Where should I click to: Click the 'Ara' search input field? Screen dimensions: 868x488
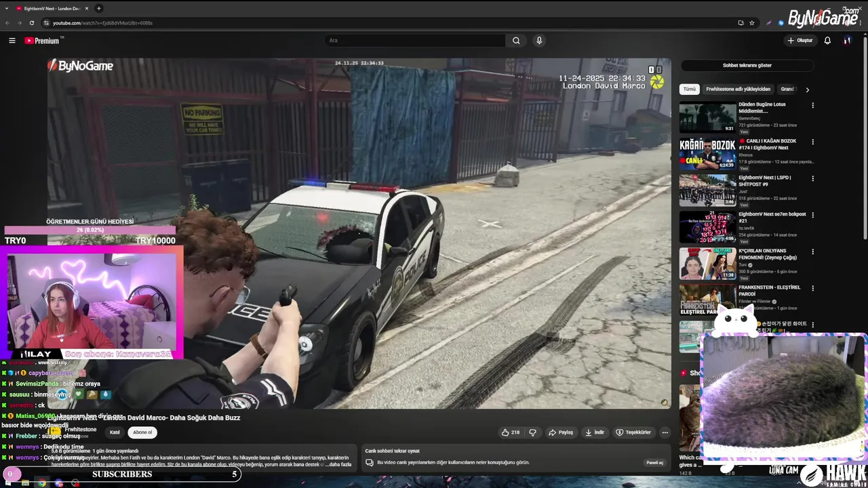pyautogui.click(x=415, y=41)
